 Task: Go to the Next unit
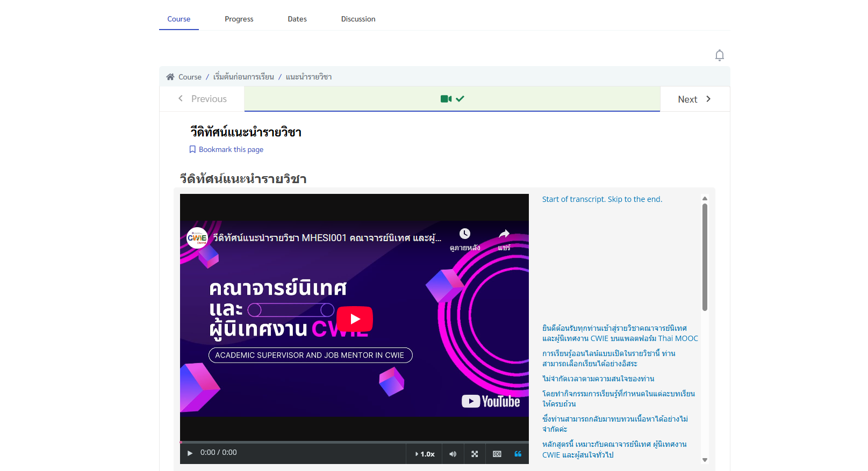click(x=694, y=99)
